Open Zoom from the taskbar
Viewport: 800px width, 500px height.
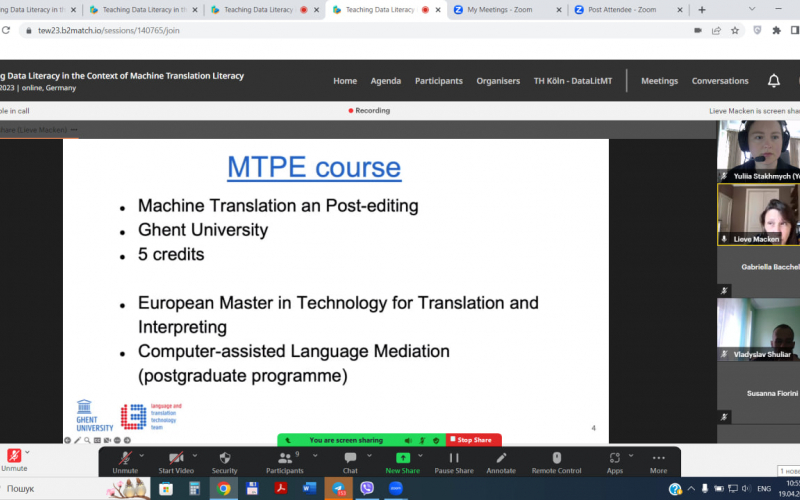[395, 488]
